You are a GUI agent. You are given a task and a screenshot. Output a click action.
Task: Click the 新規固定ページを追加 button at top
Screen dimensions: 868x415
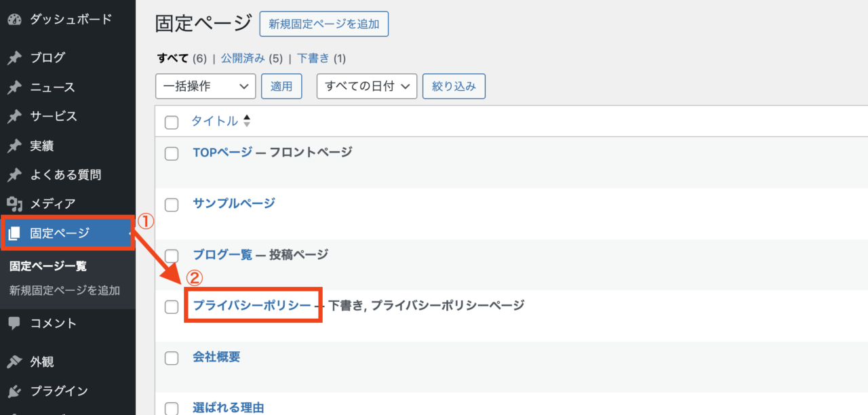[324, 24]
